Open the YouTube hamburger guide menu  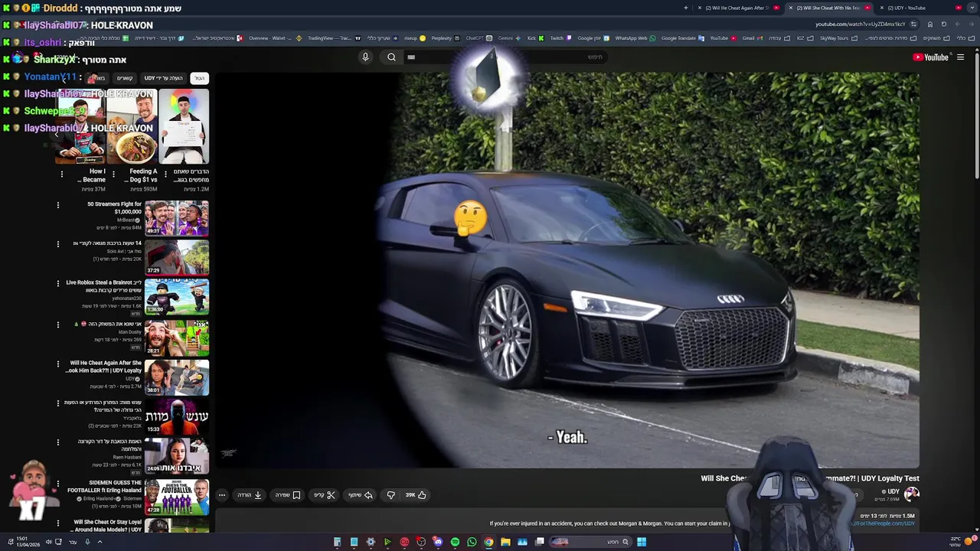click(960, 57)
